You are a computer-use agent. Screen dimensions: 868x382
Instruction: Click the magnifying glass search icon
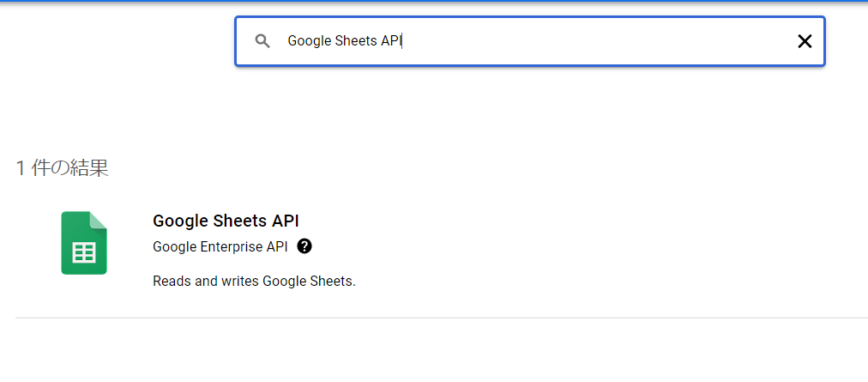pyautogui.click(x=262, y=41)
